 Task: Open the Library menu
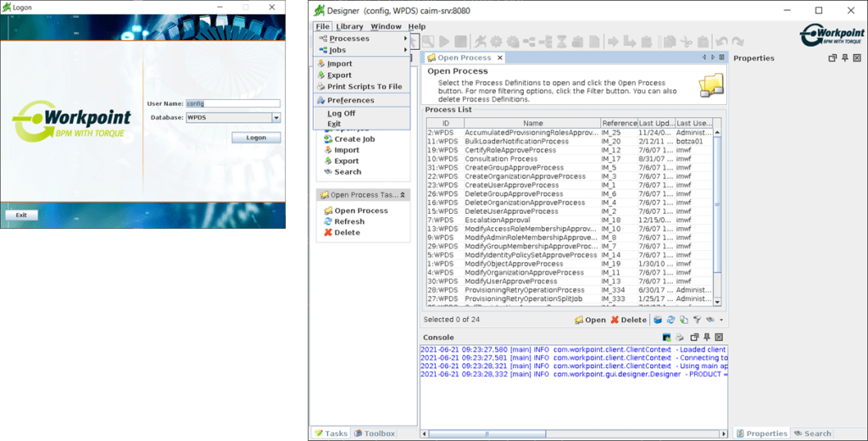349,26
